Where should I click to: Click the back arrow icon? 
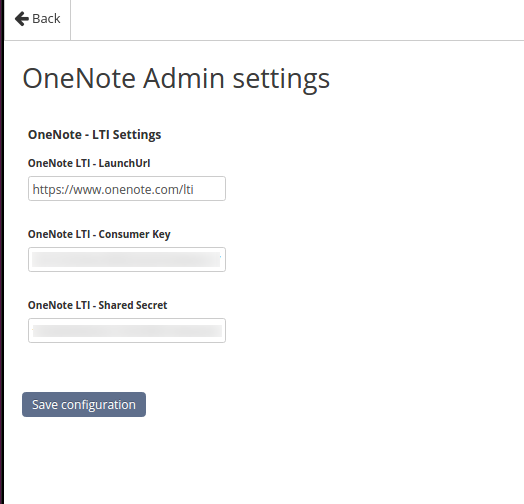22,19
